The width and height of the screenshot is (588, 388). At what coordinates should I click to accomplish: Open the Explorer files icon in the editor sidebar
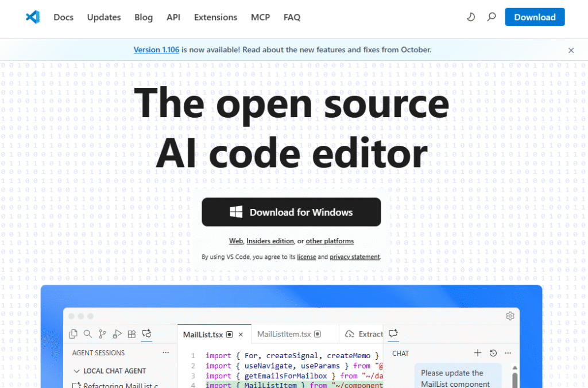(x=73, y=333)
